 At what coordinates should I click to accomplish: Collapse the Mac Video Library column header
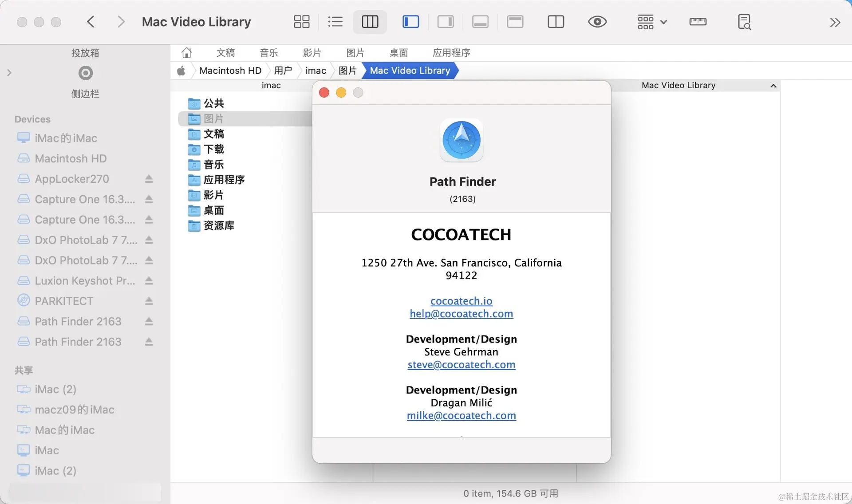click(x=773, y=86)
